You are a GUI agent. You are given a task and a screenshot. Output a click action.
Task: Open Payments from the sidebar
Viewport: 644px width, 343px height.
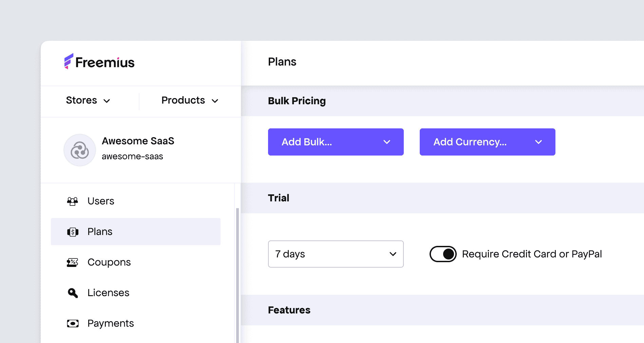[x=136, y=323]
